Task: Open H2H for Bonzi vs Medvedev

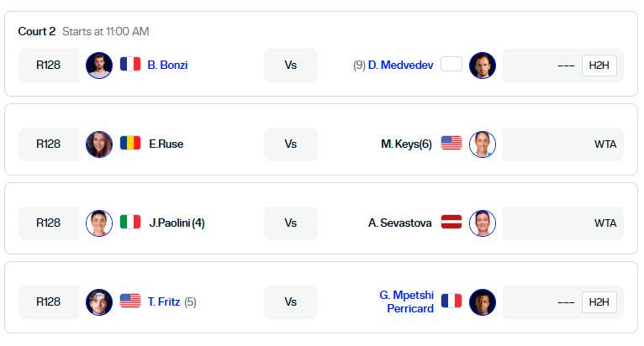Action: 599,66
